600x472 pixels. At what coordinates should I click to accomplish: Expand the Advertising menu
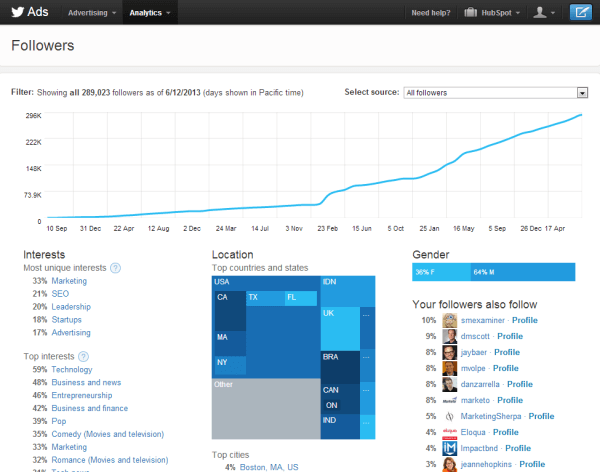pos(90,13)
